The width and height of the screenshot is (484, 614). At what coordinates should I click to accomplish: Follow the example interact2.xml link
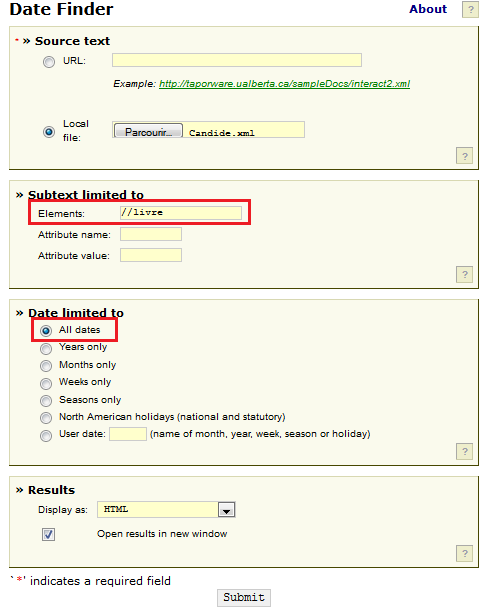(x=284, y=84)
